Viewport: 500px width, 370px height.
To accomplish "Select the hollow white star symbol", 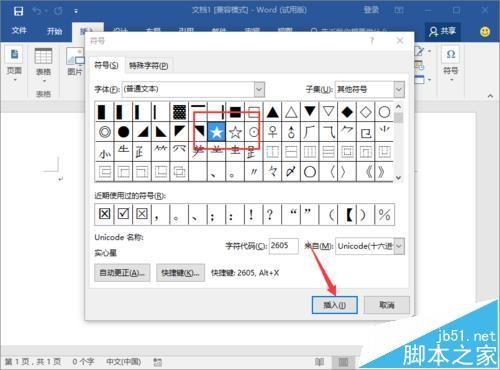I will click(235, 132).
